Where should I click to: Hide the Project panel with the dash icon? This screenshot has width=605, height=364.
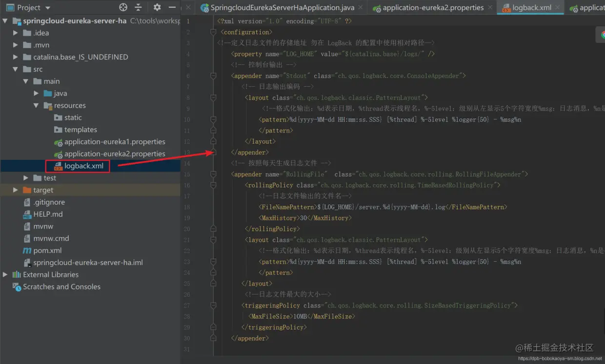pyautogui.click(x=172, y=7)
